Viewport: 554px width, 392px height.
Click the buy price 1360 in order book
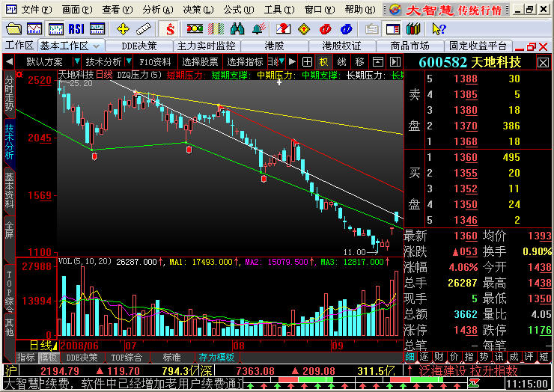click(x=466, y=157)
